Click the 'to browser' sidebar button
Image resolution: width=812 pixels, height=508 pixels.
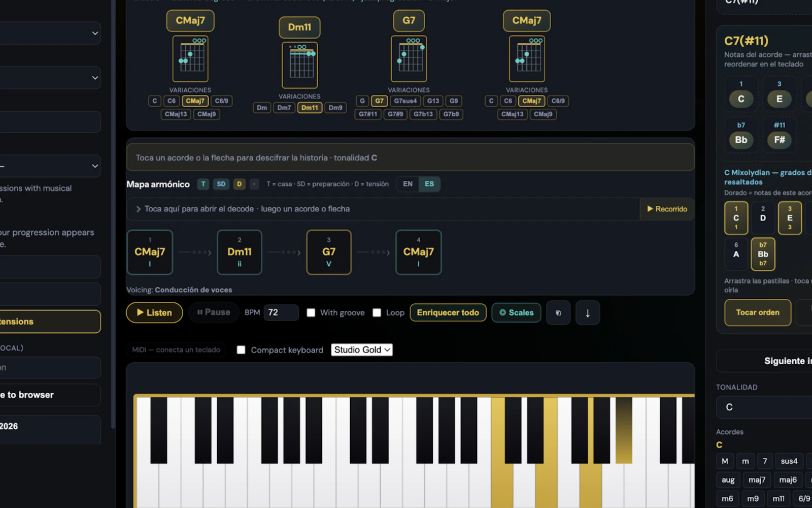tap(50, 395)
